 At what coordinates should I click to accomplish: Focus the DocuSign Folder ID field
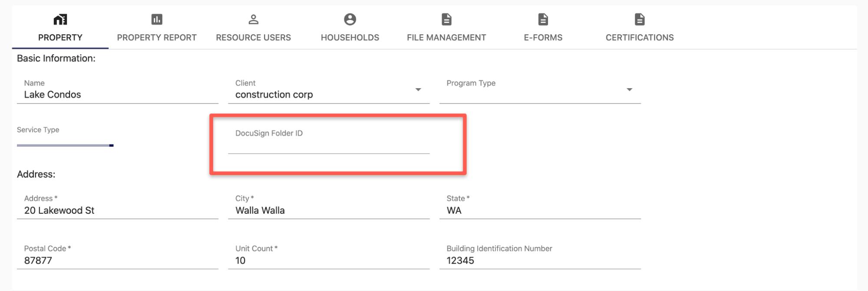328,145
